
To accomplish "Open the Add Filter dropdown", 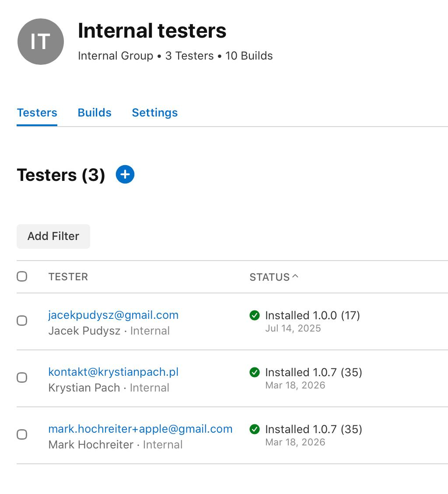I will click(x=53, y=236).
